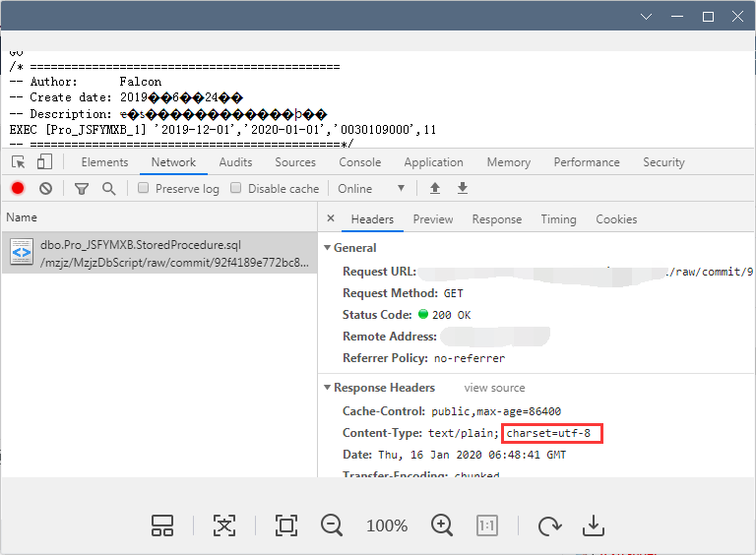Download the image
The image size is (756, 555).
pyautogui.click(x=593, y=525)
